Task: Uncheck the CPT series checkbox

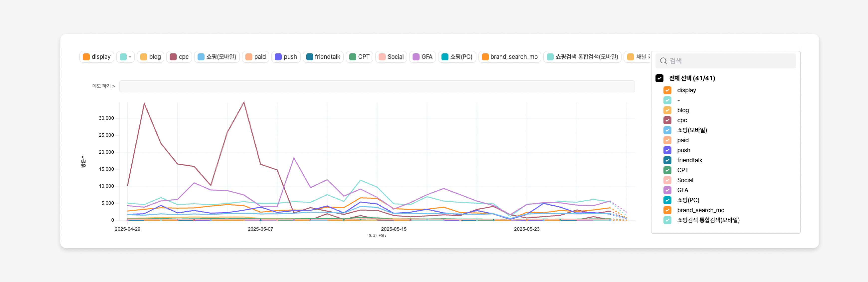Action: click(x=667, y=170)
